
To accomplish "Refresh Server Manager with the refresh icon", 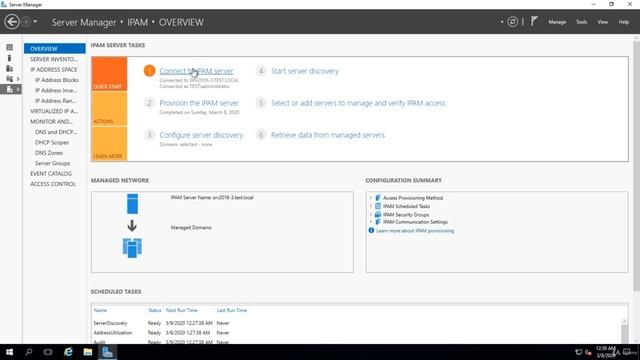I will tap(513, 22).
